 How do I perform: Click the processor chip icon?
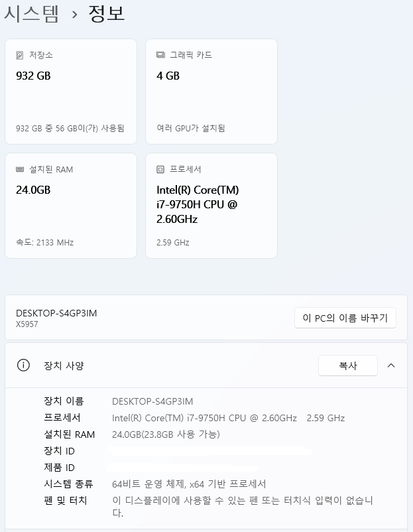coord(160,169)
